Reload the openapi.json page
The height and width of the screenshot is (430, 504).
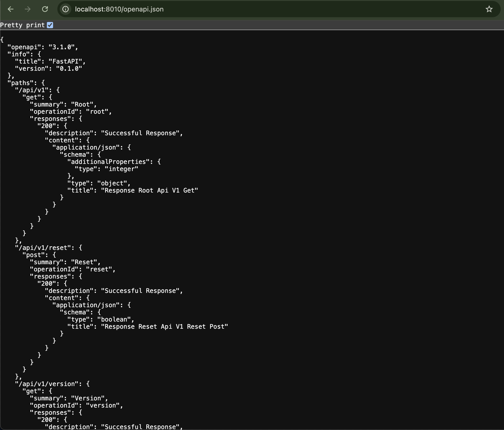(45, 9)
